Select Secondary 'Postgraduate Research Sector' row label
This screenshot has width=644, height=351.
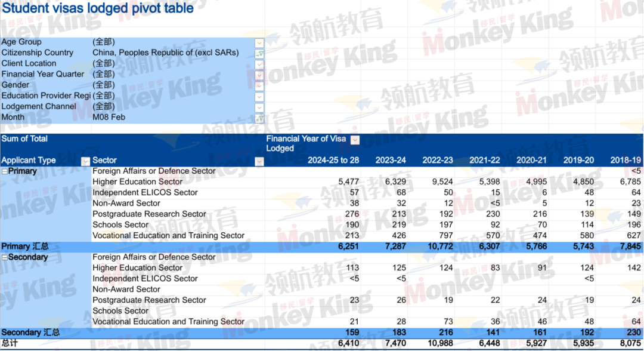click(x=149, y=300)
